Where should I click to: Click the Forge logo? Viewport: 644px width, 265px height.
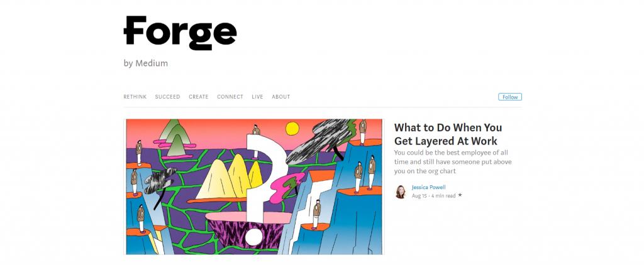click(180, 33)
